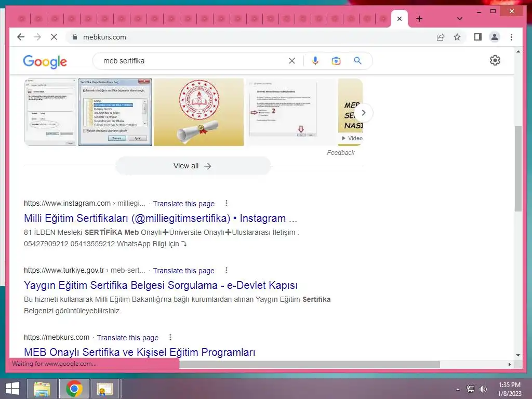Switch to Chrome in taskbar
This screenshot has width=532, height=399.
click(74, 389)
